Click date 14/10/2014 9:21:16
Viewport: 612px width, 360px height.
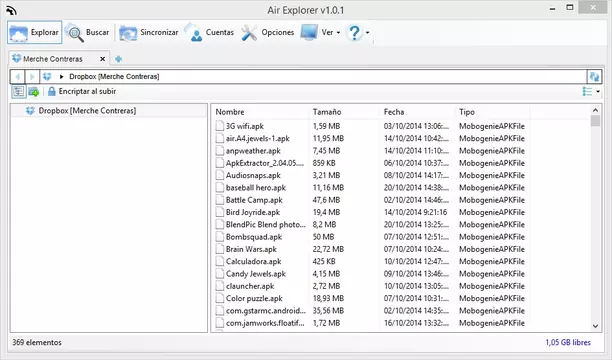click(415, 212)
